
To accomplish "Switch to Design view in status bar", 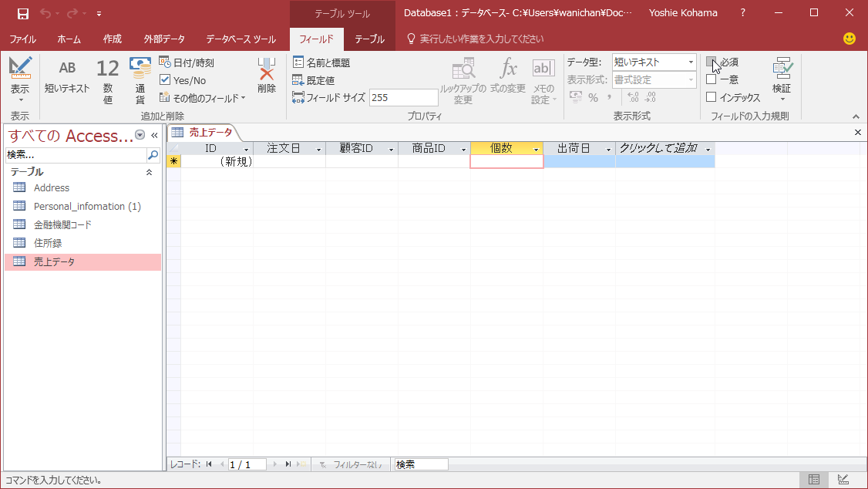I will pos(843,480).
